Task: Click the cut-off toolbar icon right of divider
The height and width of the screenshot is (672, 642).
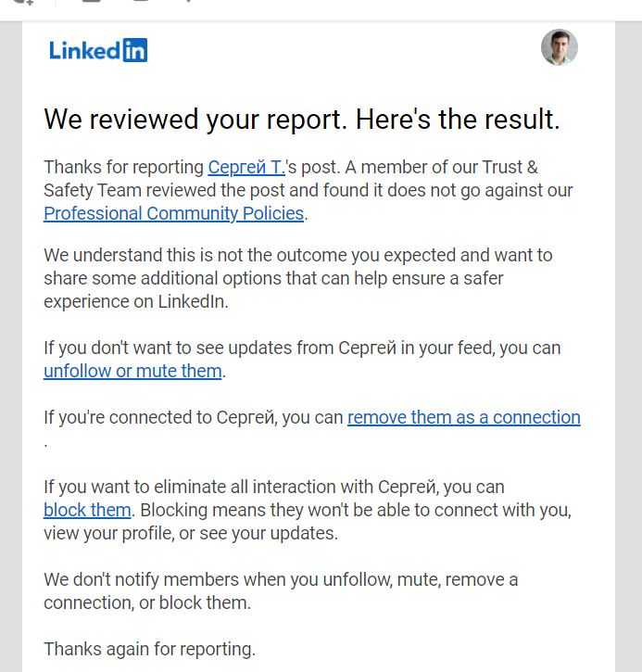Action: (91, 1)
